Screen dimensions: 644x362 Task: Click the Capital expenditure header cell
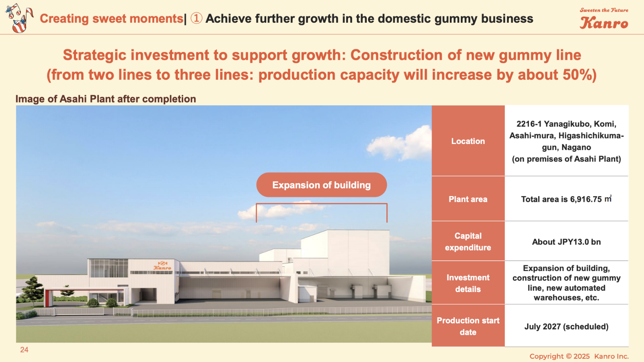[x=468, y=242]
